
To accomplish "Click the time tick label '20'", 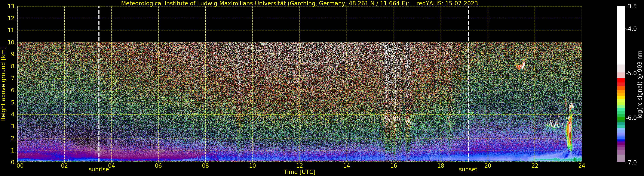I will click(x=488, y=166).
